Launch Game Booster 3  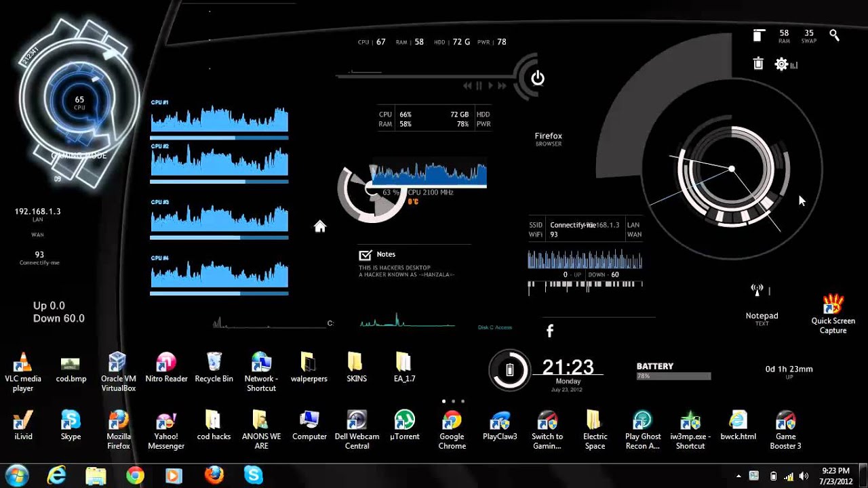coord(785,430)
